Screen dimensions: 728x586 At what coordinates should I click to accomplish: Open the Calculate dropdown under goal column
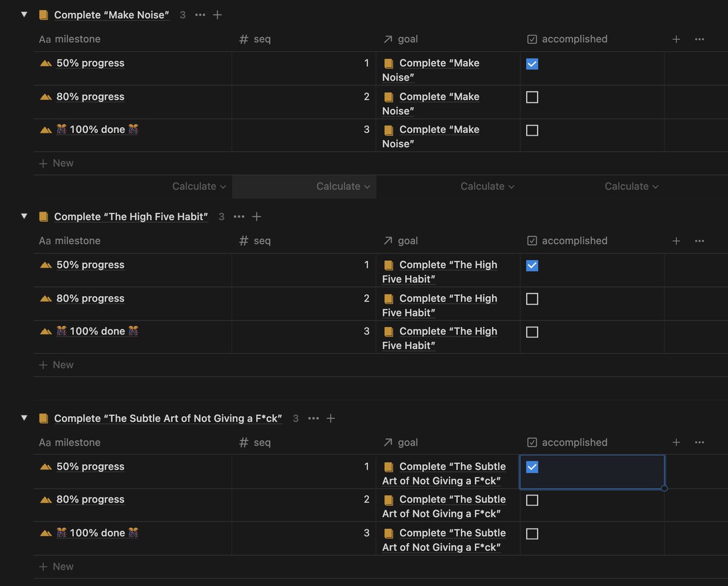coord(487,186)
